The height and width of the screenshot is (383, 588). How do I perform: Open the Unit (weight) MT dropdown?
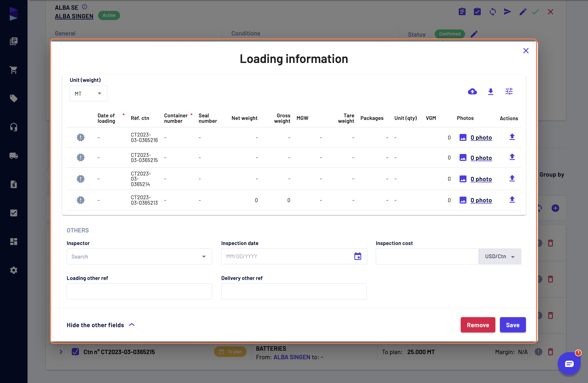click(89, 93)
